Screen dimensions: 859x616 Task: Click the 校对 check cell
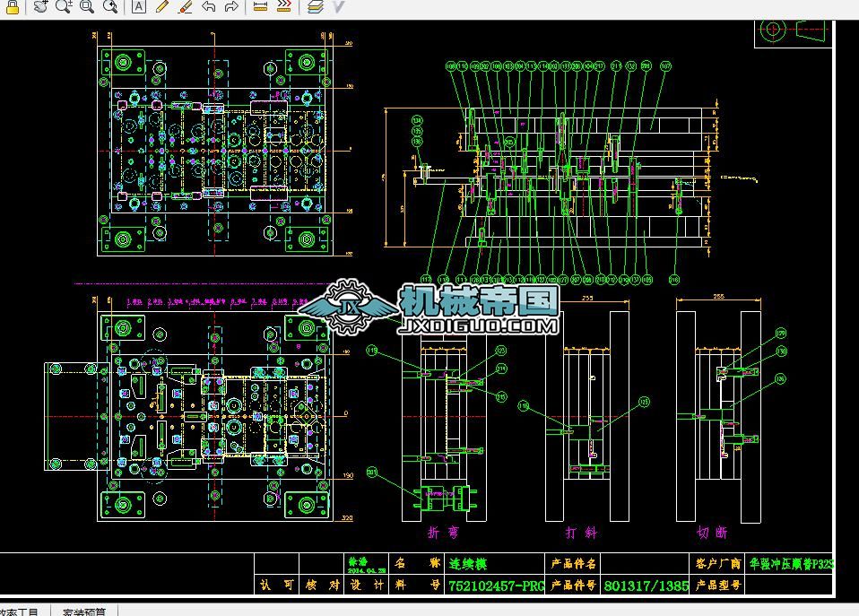322,585
